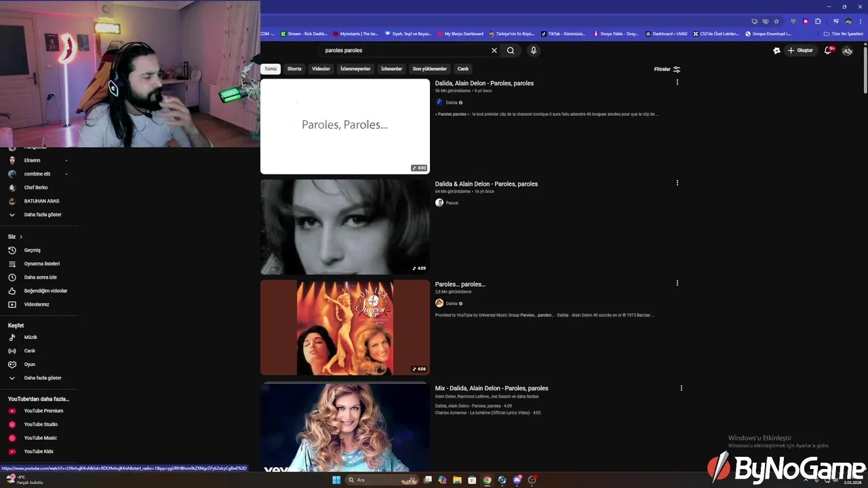Select the Shorts filter chip

[x=294, y=68]
